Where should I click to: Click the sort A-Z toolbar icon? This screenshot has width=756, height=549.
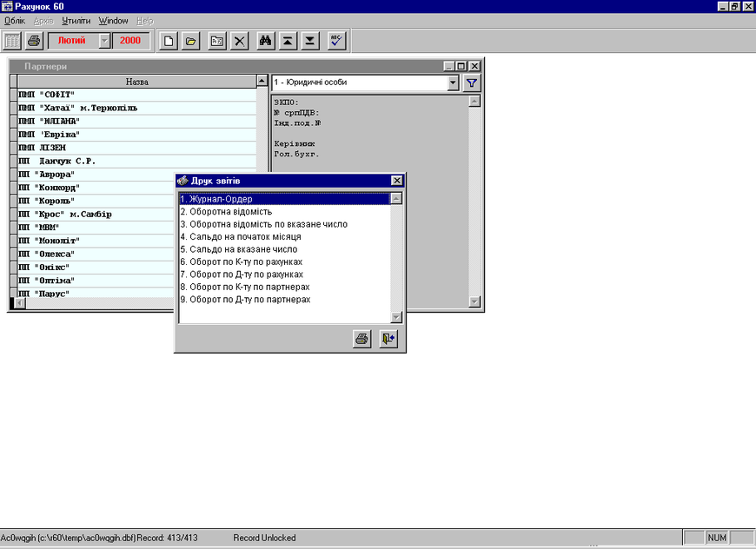pyautogui.click(x=217, y=41)
